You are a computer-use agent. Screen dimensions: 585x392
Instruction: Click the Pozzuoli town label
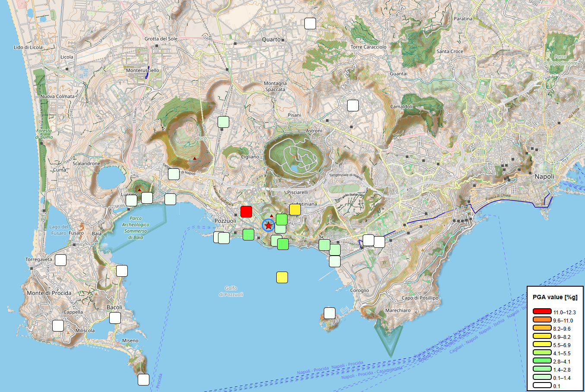[225, 221]
